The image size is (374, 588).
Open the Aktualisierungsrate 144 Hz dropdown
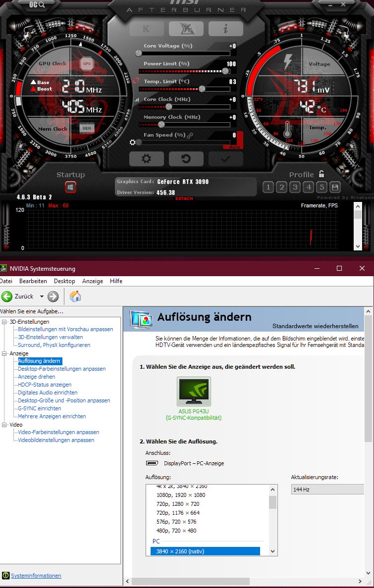click(x=327, y=490)
